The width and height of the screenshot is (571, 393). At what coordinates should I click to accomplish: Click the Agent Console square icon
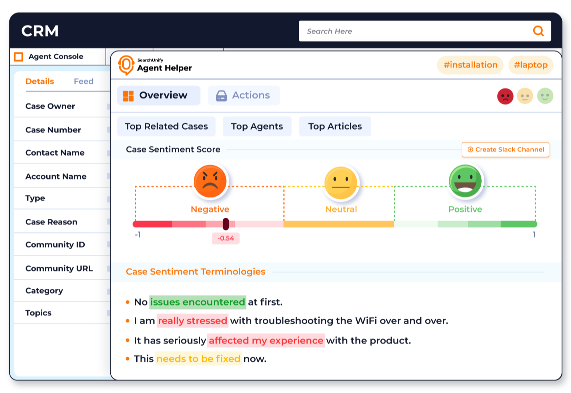coord(19,57)
